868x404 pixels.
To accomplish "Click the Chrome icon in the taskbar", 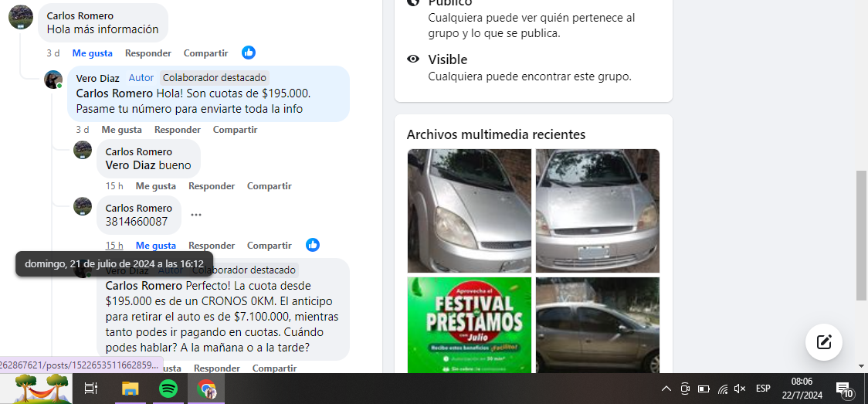I will pos(206,389).
